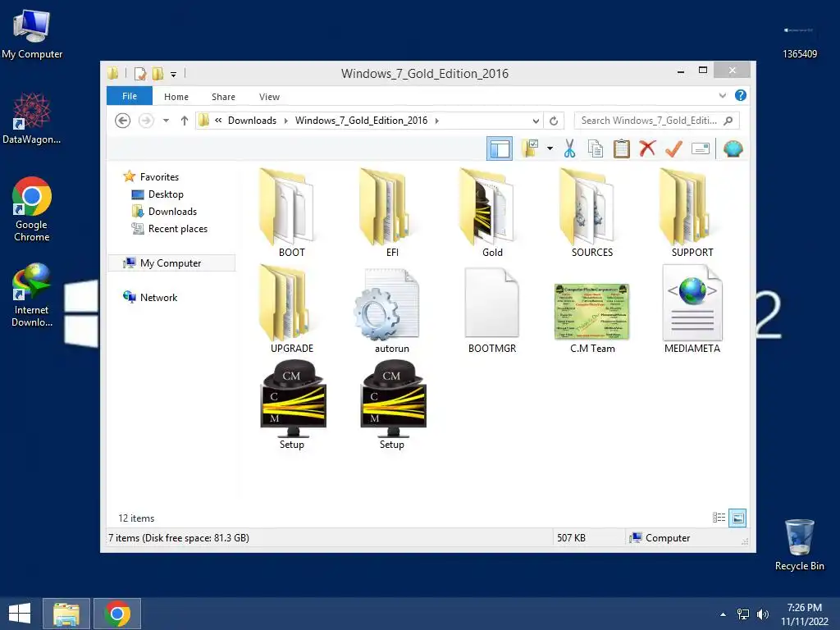
Task: Expand the folder options dropdown arrow
Action: [550, 148]
